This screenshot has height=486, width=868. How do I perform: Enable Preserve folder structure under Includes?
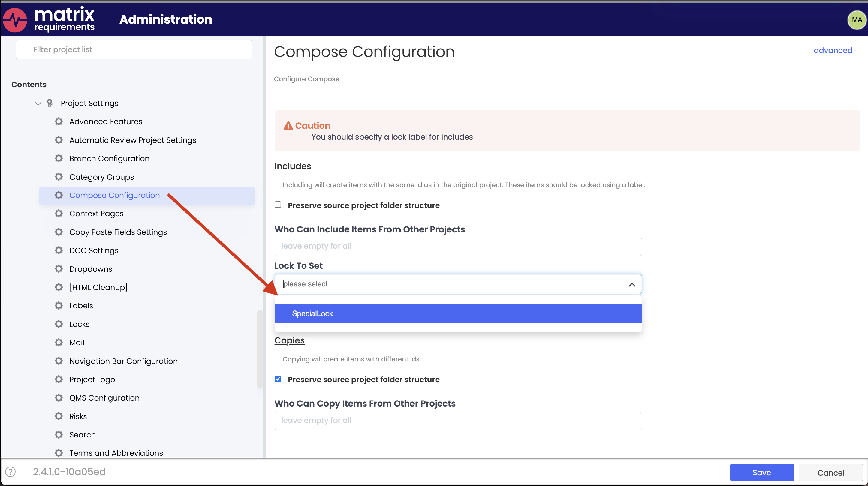click(x=278, y=205)
